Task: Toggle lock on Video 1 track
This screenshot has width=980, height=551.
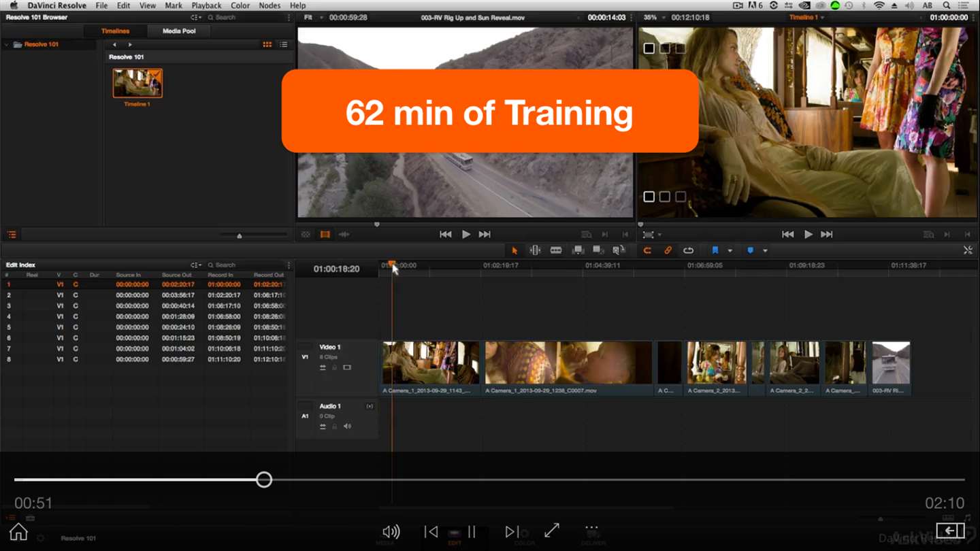Action: tap(334, 367)
